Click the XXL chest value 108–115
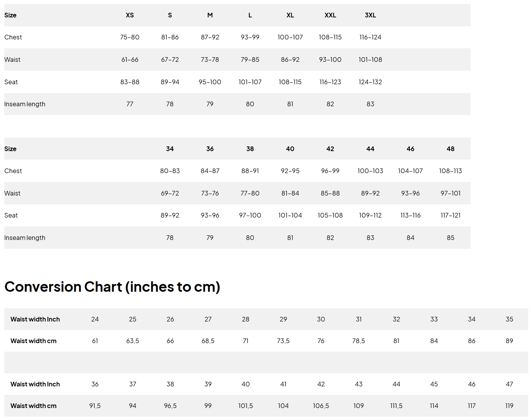The image size is (531, 420). pos(330,37)
